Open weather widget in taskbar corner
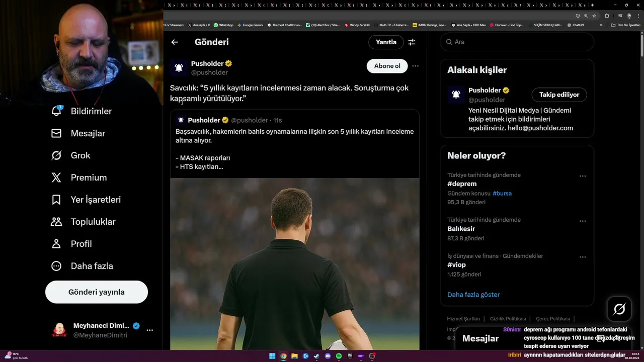 tap(16, 356)
